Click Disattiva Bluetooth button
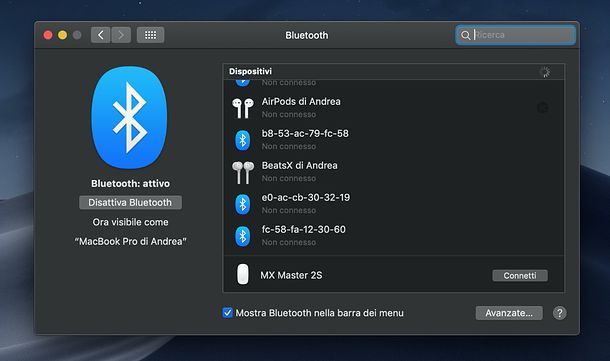Viewport: 610px width, 361px height. [x=130, y=202]
